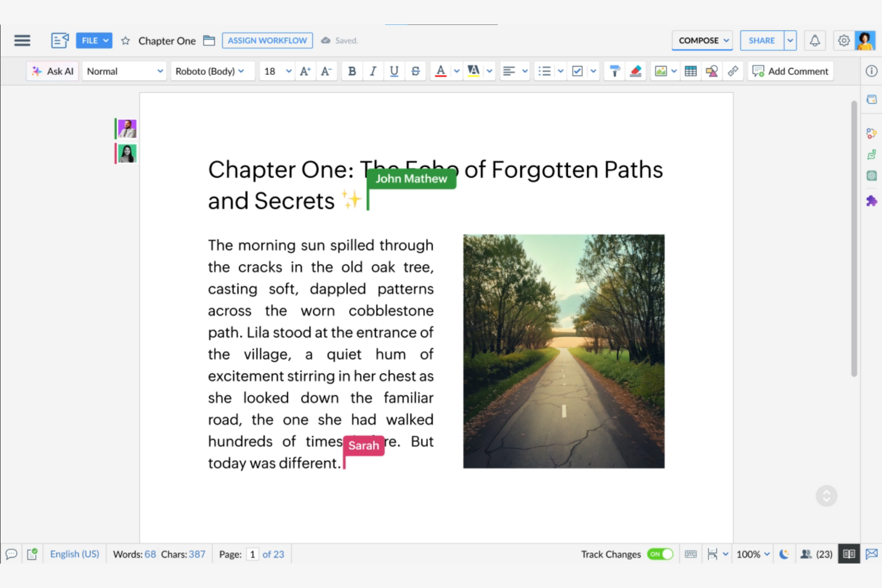Viewport: 882px width, 588px height.
Task: Open the font color picker
Action: tap(441, 71)
